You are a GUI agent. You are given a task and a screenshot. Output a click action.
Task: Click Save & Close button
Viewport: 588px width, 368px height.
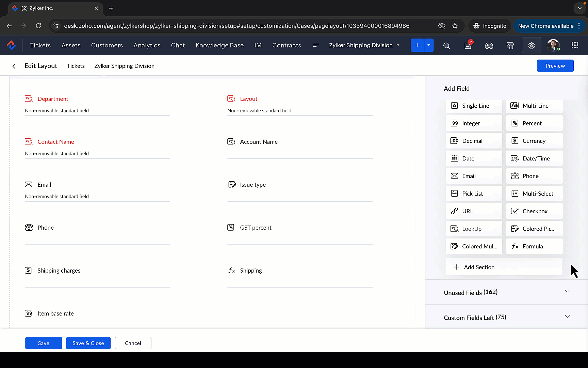pyautogui.click(x=88, y=343)
